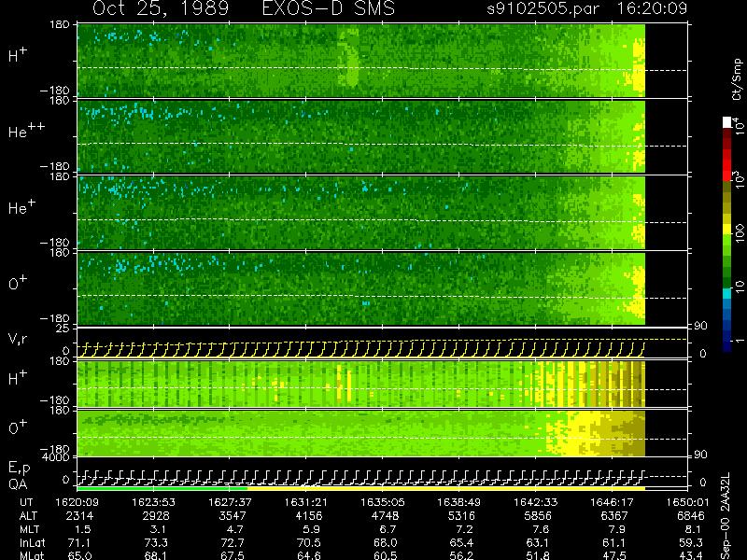Screen dimensions: 747x560
Task: Click the 'V,r' velocity panel label
Action: pos(18,340)
